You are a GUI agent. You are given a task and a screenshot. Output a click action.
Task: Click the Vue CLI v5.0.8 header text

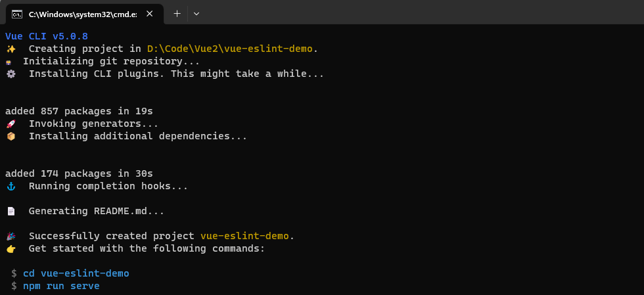[x=46, y=36]
